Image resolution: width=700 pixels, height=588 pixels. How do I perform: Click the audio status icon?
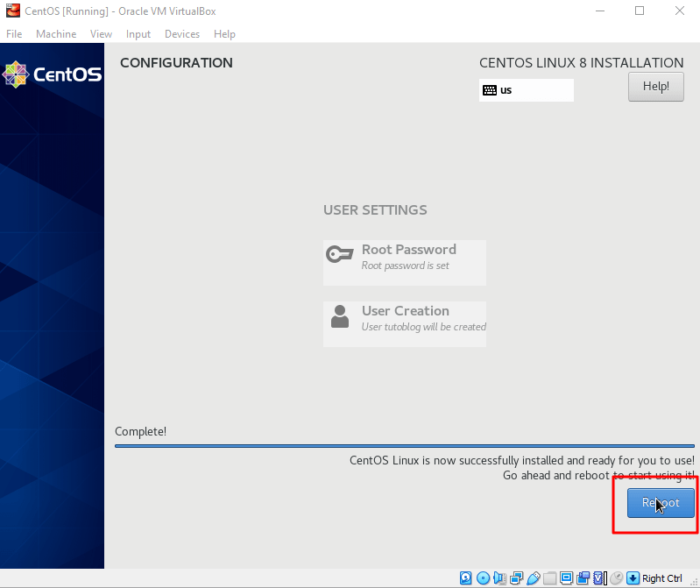click(499, 578)
